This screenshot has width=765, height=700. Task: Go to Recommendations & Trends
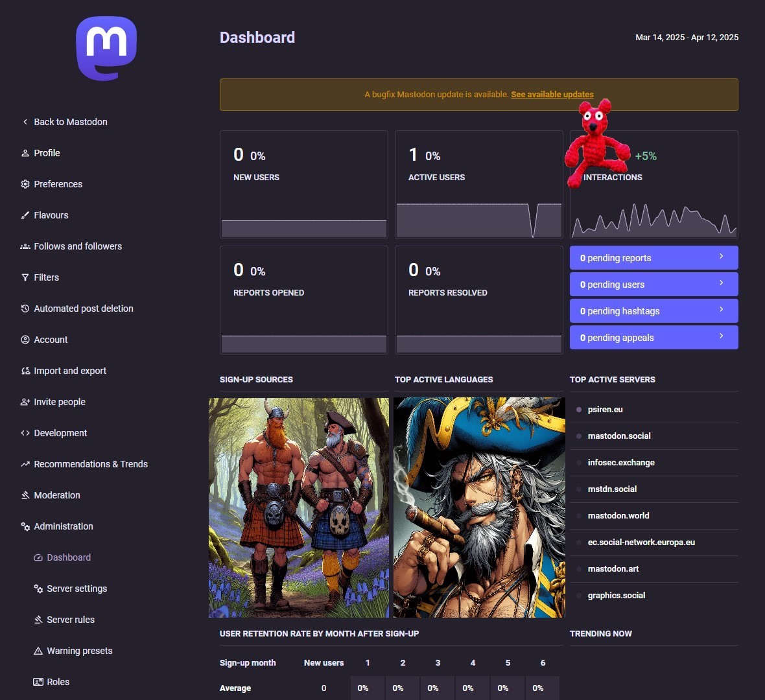[x=91, y=464]
